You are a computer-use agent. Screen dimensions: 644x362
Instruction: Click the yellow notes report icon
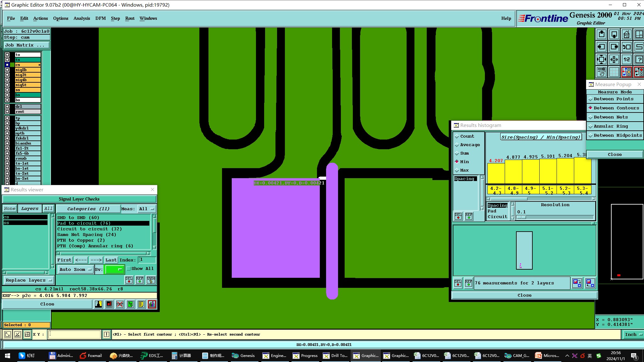[x=141, y=304]
